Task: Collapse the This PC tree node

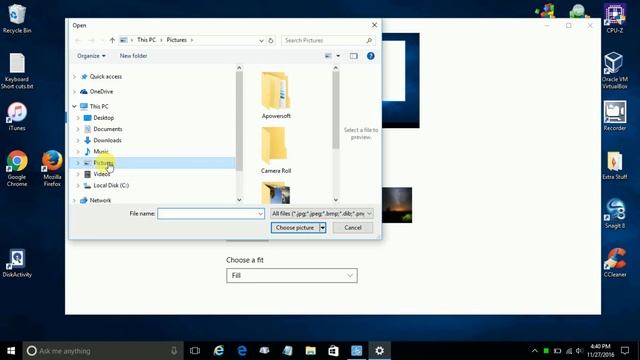Action: 74,106
